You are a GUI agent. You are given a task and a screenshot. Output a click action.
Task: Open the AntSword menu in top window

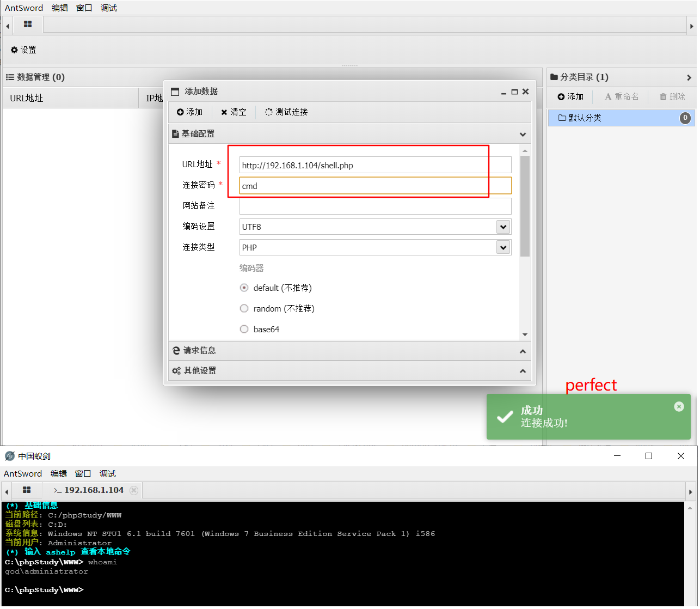(24, 8)
